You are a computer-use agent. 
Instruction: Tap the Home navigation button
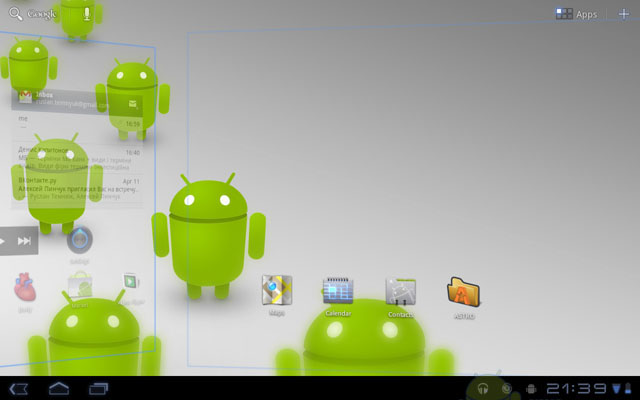(59, 389)
